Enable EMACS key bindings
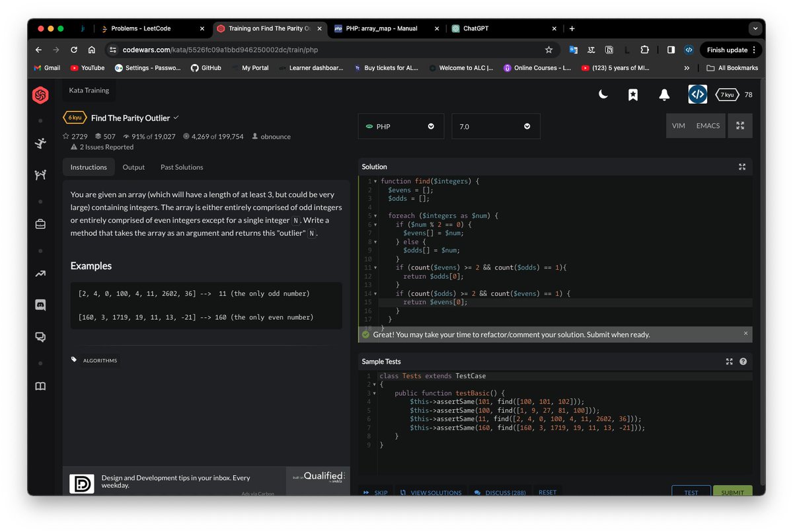 pos(708,126)
